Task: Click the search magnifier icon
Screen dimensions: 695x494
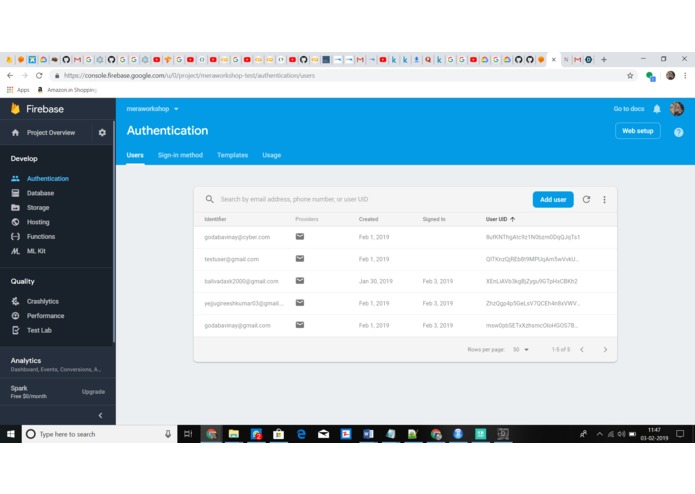Action: coord(210,199)
